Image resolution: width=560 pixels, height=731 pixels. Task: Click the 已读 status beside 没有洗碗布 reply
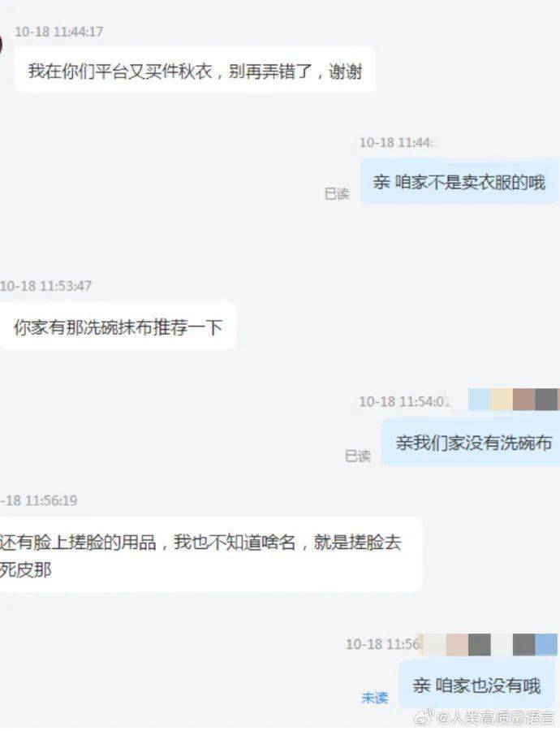(358, 456)
